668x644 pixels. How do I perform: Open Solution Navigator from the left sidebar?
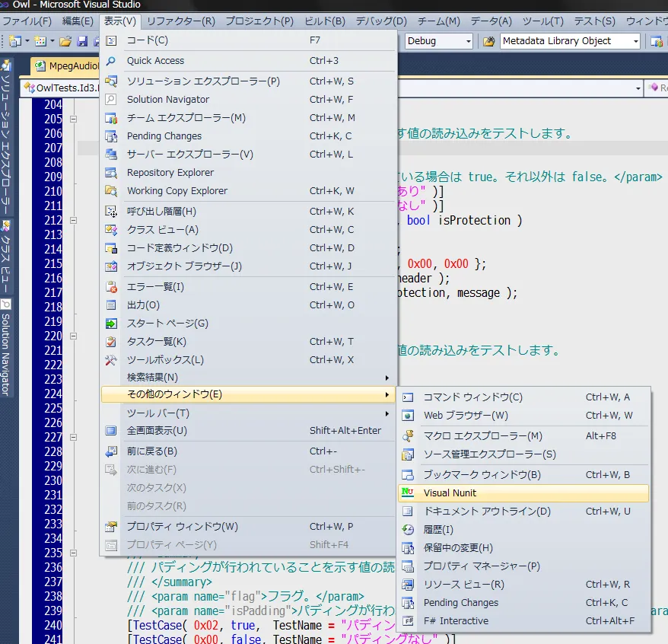8,343
